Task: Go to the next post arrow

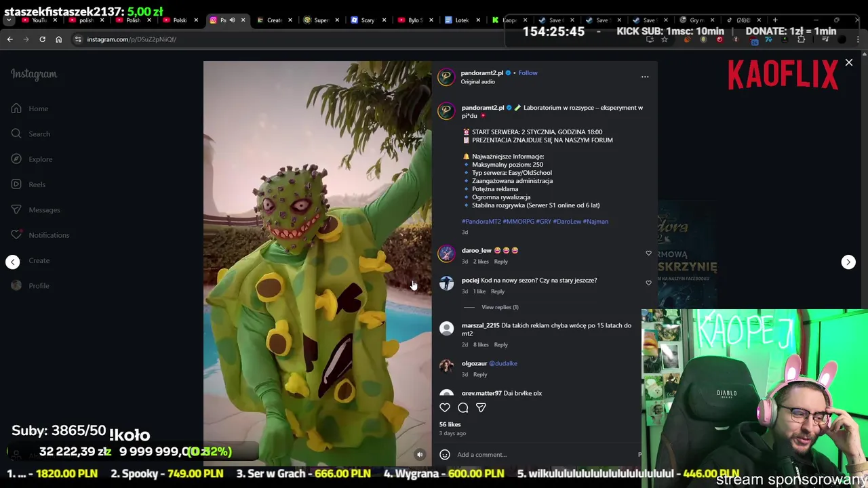Action: [848, 262]
